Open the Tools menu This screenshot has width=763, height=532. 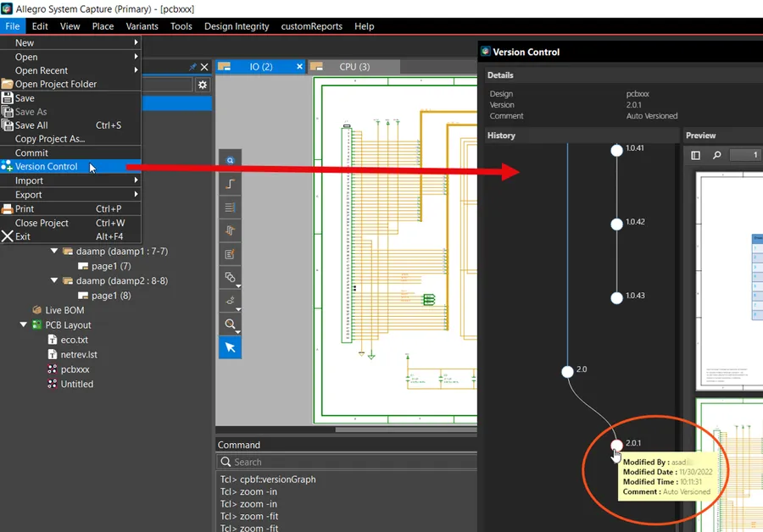pyautogui.click(x=181, y=26)
